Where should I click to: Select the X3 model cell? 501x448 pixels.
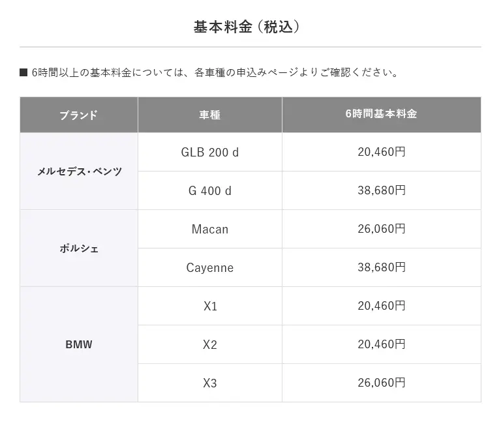(210, 383)
